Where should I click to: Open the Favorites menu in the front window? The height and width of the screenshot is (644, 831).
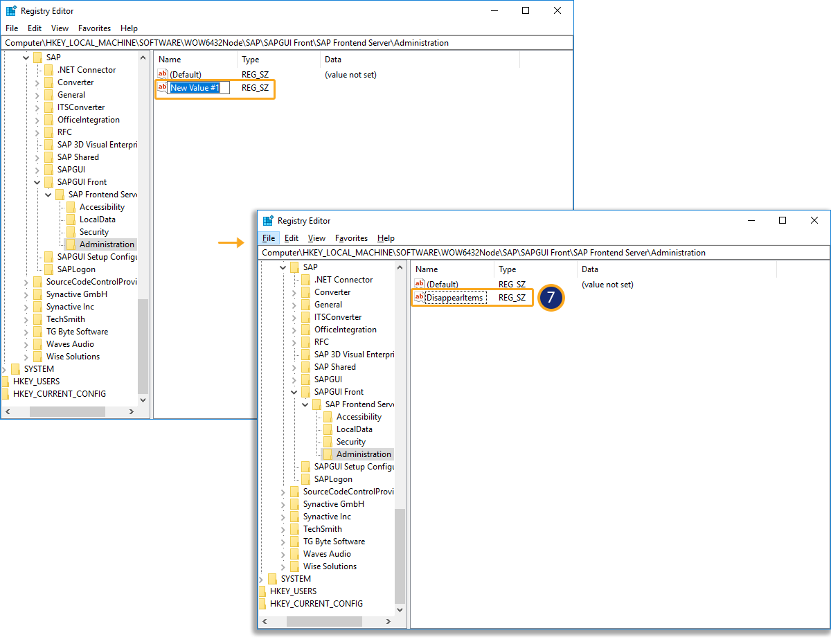click(351, 238)
